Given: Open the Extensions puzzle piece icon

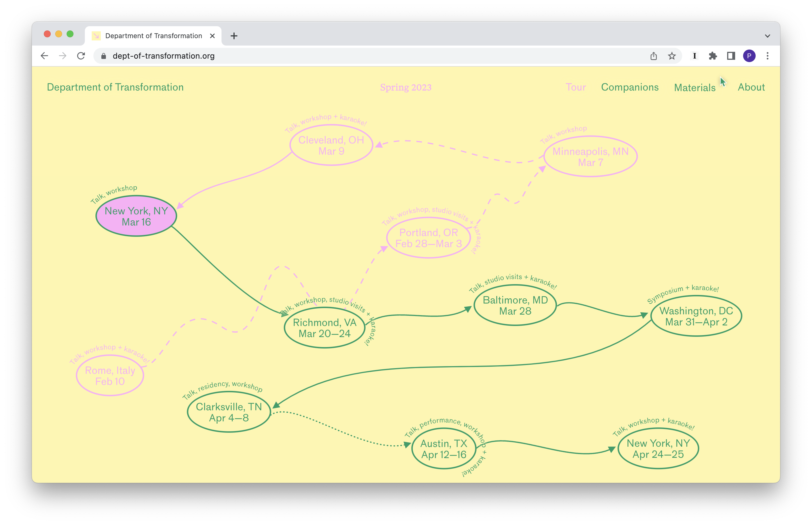Looking at the screenshot, I should click(712, 56).
